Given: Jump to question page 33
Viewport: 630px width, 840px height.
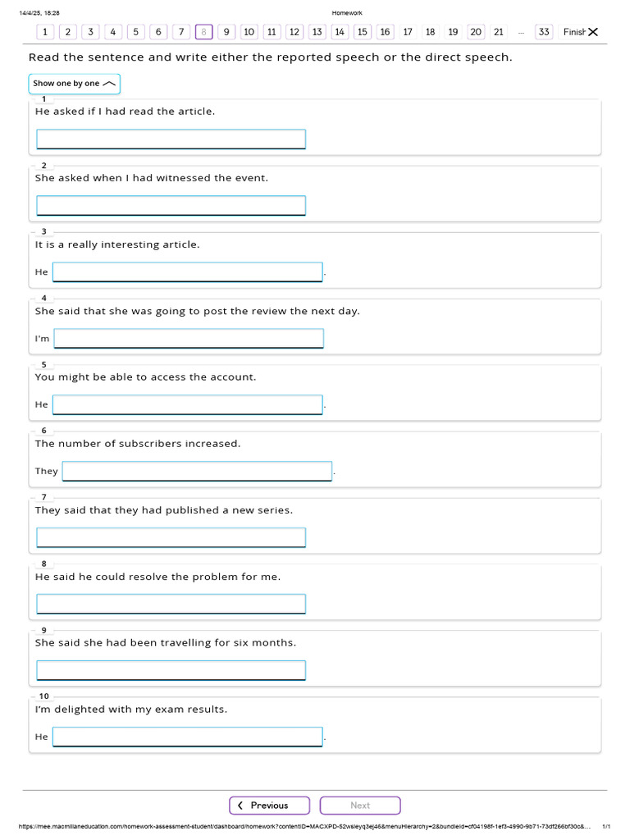Looking at the screenshot, I should pyautogui.click(x=544, y=32).
